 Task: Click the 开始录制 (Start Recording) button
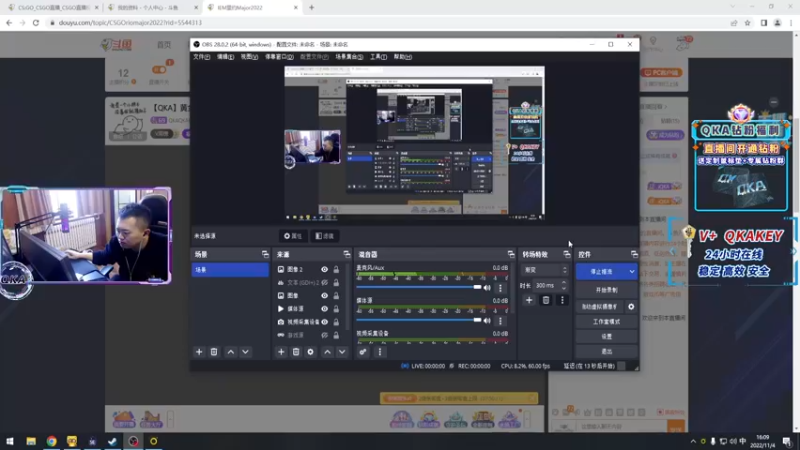point(607,290)
